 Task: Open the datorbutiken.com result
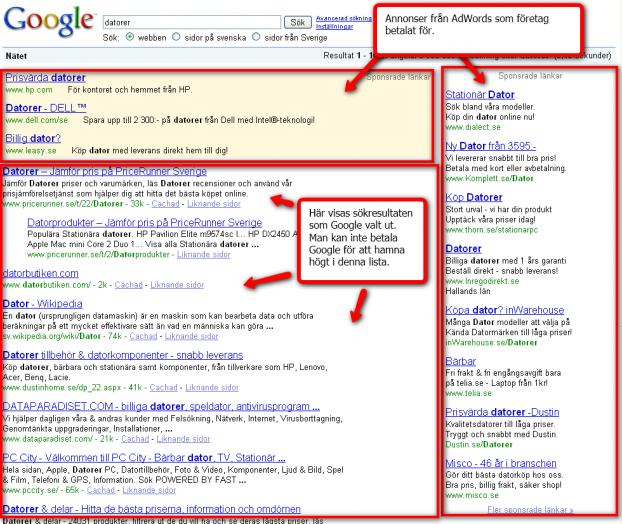pyautogui.click(x=40, y=273)
